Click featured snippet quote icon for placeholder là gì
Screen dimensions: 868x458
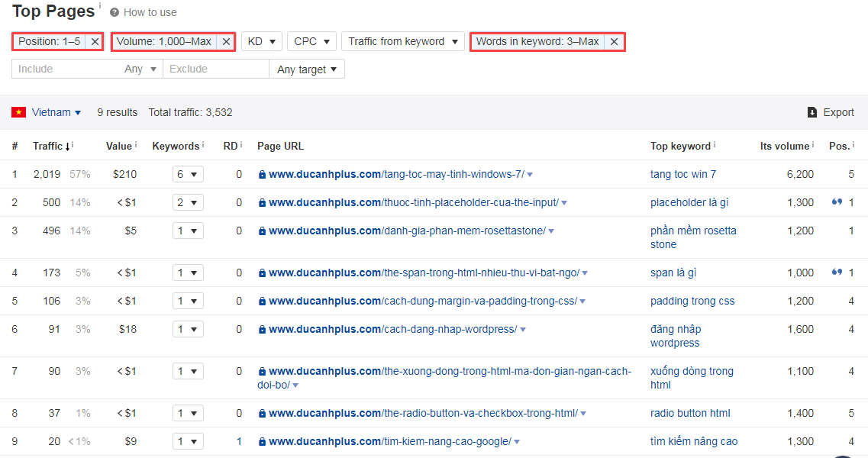tap(837, 202)
